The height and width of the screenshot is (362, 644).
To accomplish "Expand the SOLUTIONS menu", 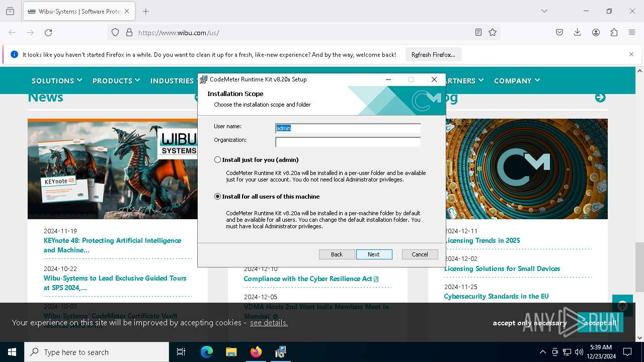I will [57, 80].
